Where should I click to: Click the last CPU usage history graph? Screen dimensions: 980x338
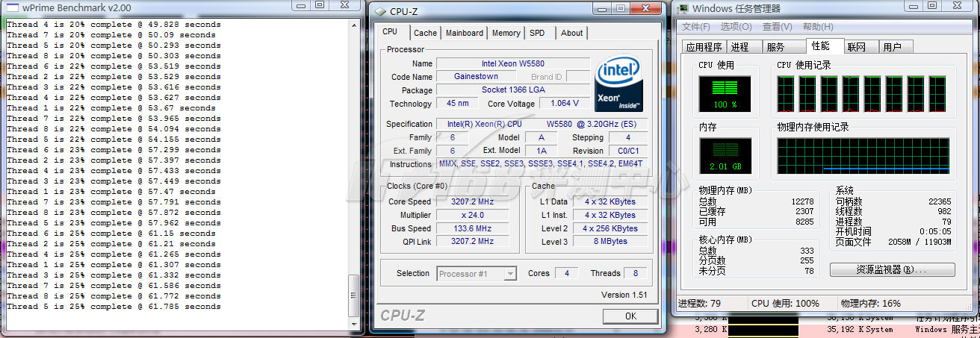pos(937,94)
